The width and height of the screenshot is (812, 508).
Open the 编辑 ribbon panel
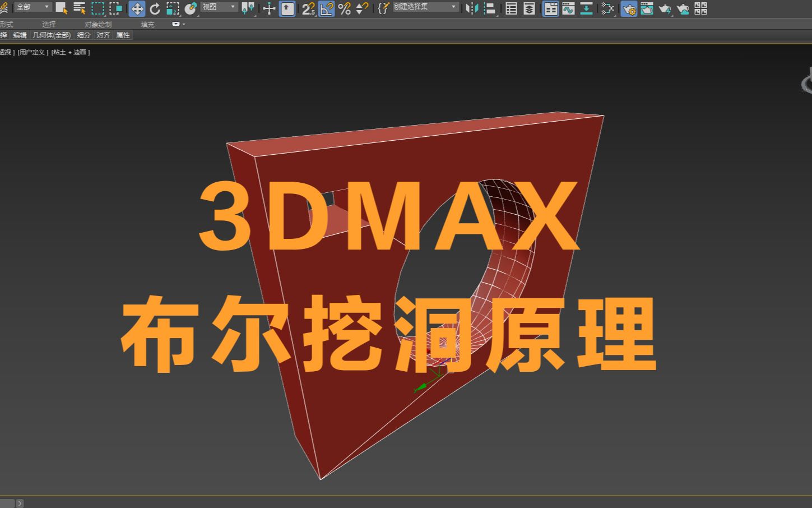coord(20,35)
